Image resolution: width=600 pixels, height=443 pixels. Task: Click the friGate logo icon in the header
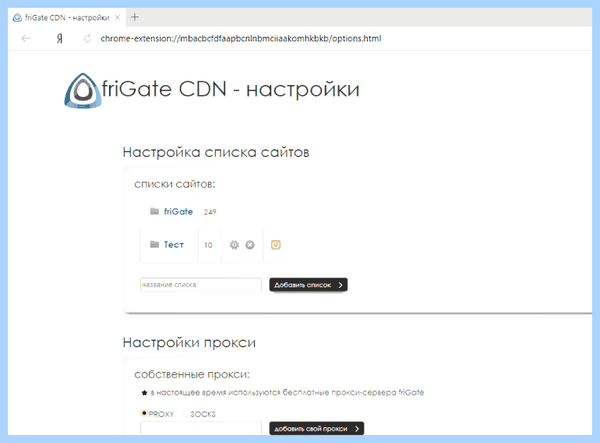pyautogui.click(x=83, y=91)
